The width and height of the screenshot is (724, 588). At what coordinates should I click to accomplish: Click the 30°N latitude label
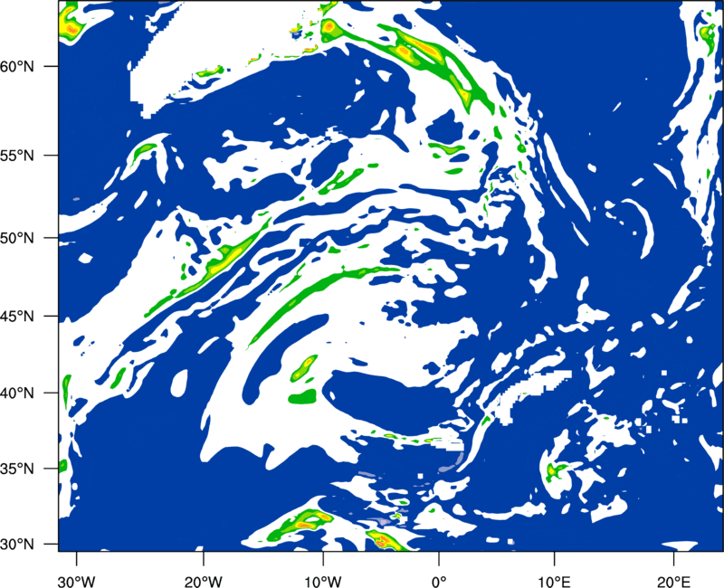[17, 545]
